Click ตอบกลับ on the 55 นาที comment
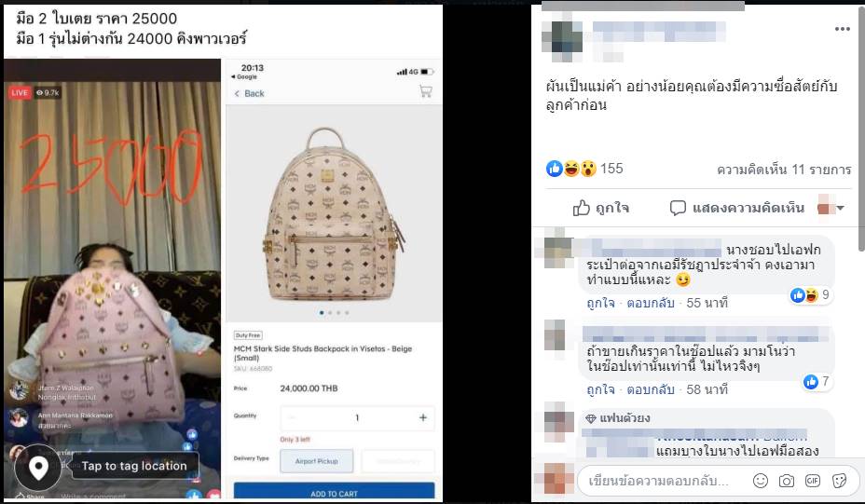This screenshot has height=504, width=865. (x=651, y=303)
